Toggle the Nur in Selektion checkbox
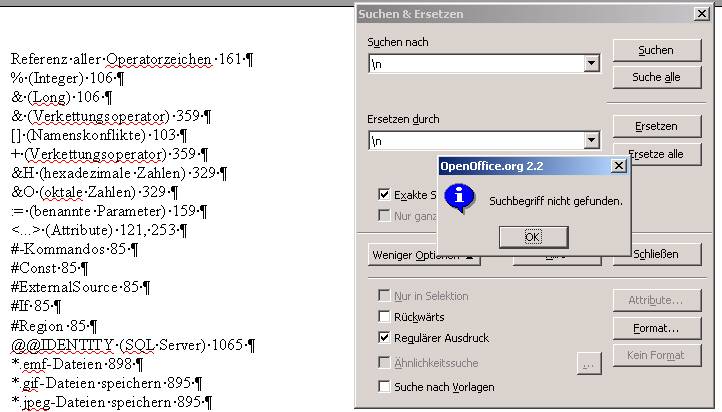The height and width of the screenshot is (412, 722). coord(384,295)
